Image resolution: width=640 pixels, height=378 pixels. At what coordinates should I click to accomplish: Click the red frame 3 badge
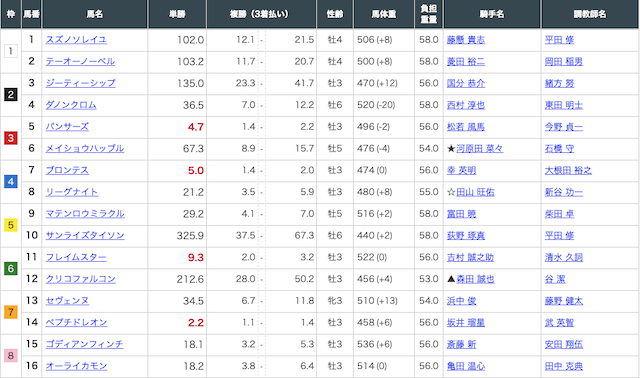(11, 138)
